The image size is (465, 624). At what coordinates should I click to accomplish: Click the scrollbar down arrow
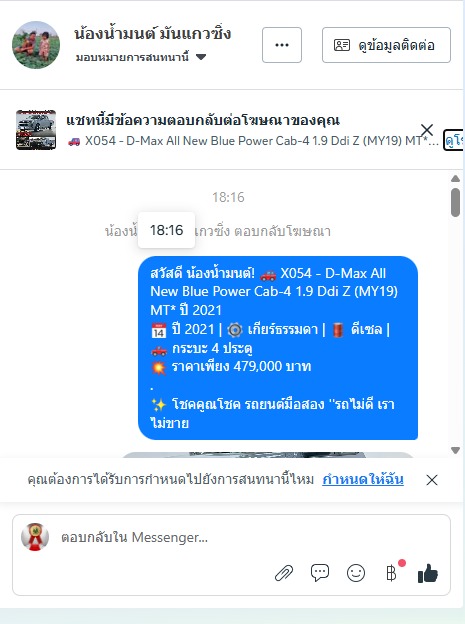click(x=455, y=450)
